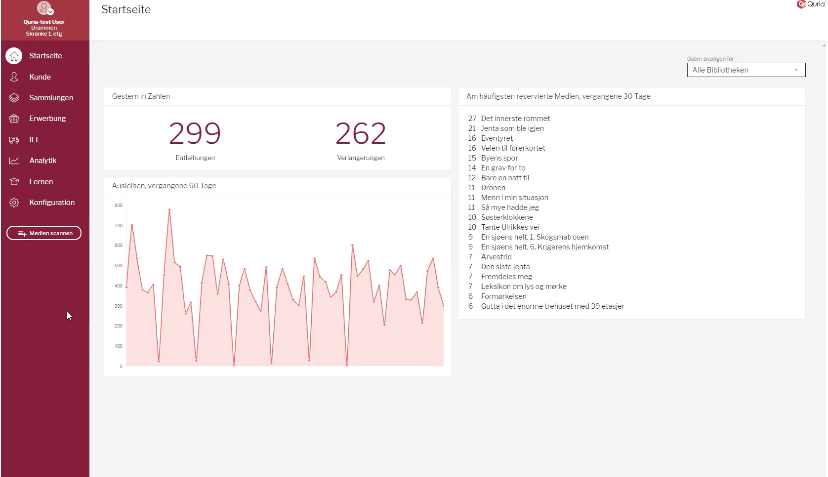Viewport: 828px width, 477px height.
Task: Open the title Det innerste rommet
Action: [515, 118]
